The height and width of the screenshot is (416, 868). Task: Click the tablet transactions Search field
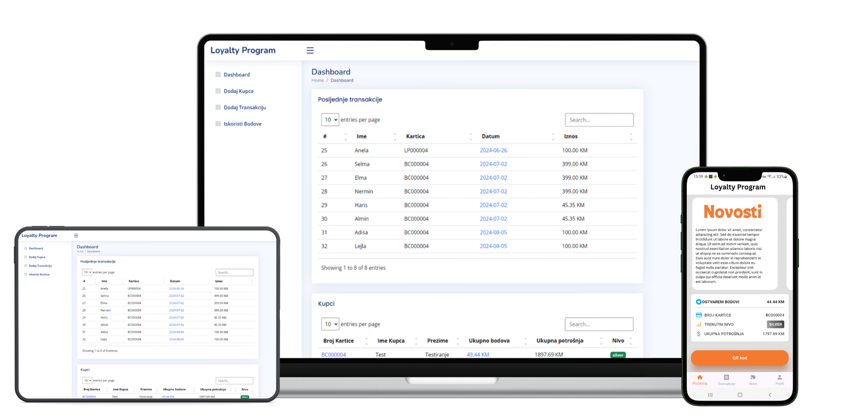point(234,272)
